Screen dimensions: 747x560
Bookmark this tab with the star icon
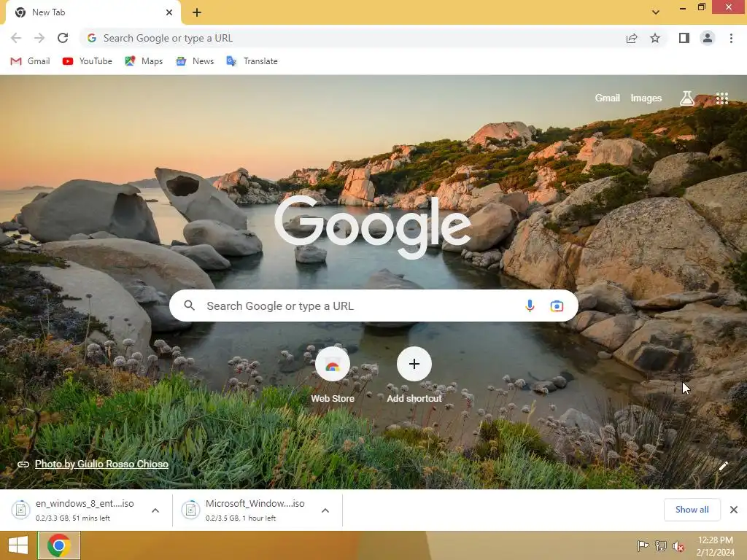tap(655, 38)
